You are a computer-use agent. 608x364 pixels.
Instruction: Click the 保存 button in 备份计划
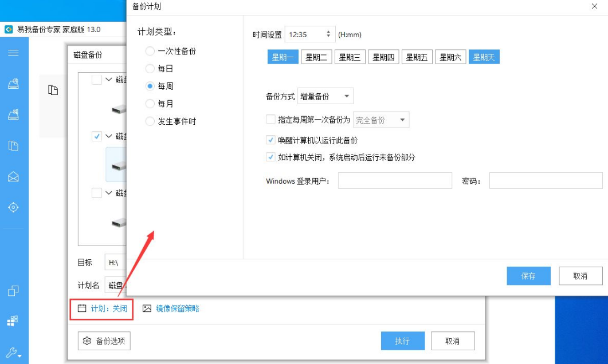[528, 276]
